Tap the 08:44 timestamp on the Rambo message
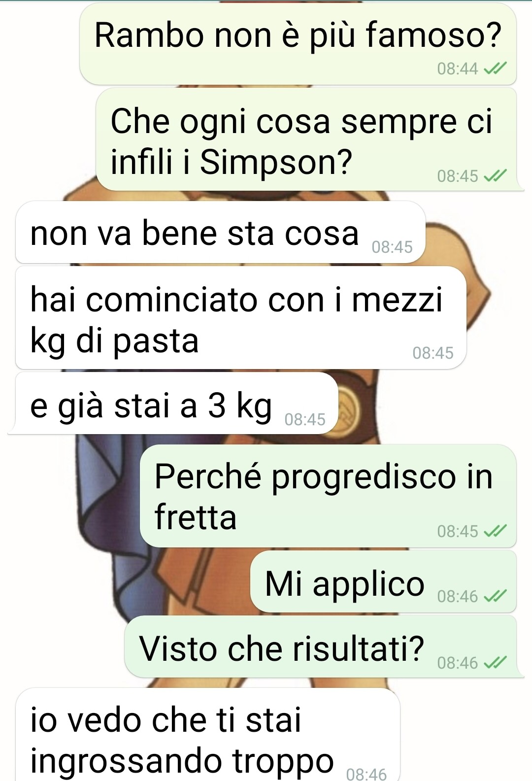532x781 pixels. (457, 69)
